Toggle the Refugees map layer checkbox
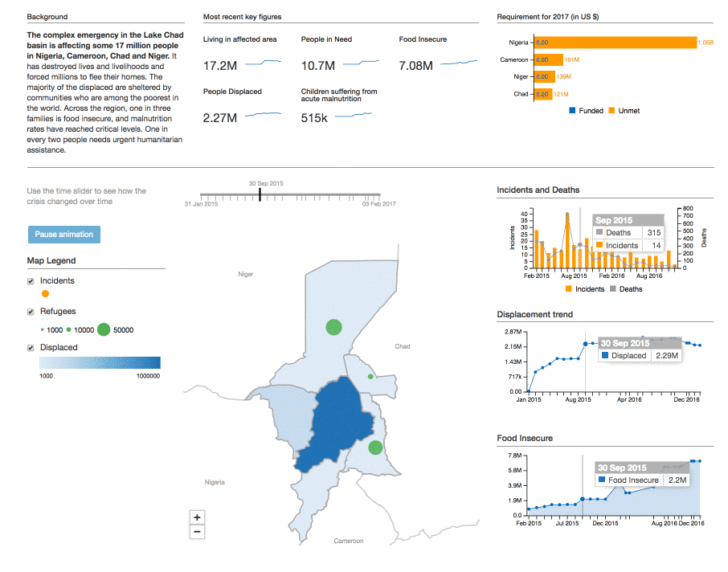The width and height of the screenshot is (728, 572). 31,312
